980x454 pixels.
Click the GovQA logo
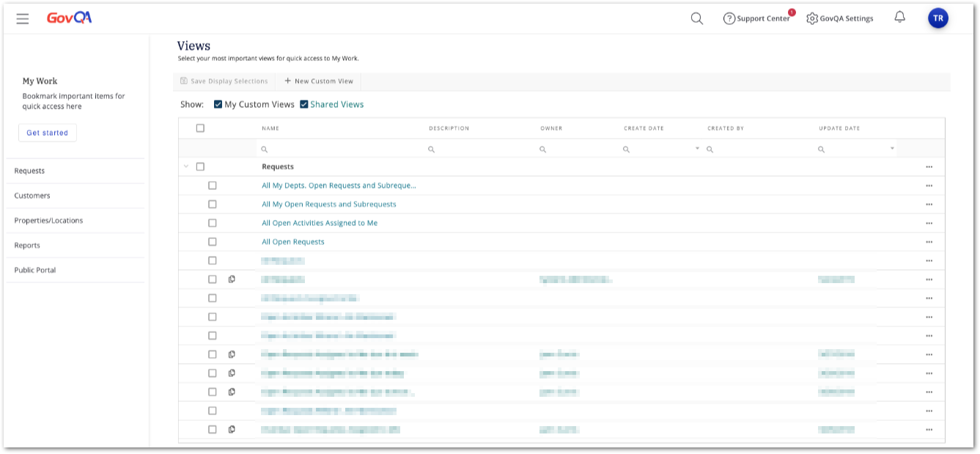coord(69,18)
